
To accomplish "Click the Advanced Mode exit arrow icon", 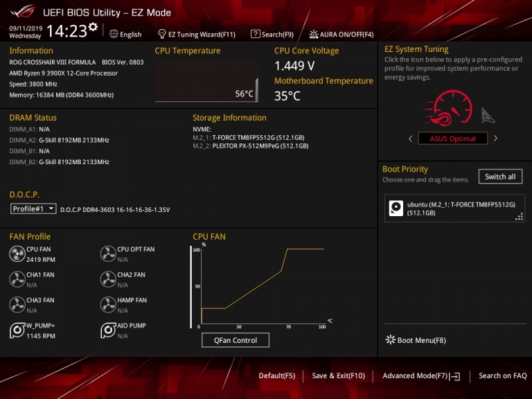I will coord(454,376).
